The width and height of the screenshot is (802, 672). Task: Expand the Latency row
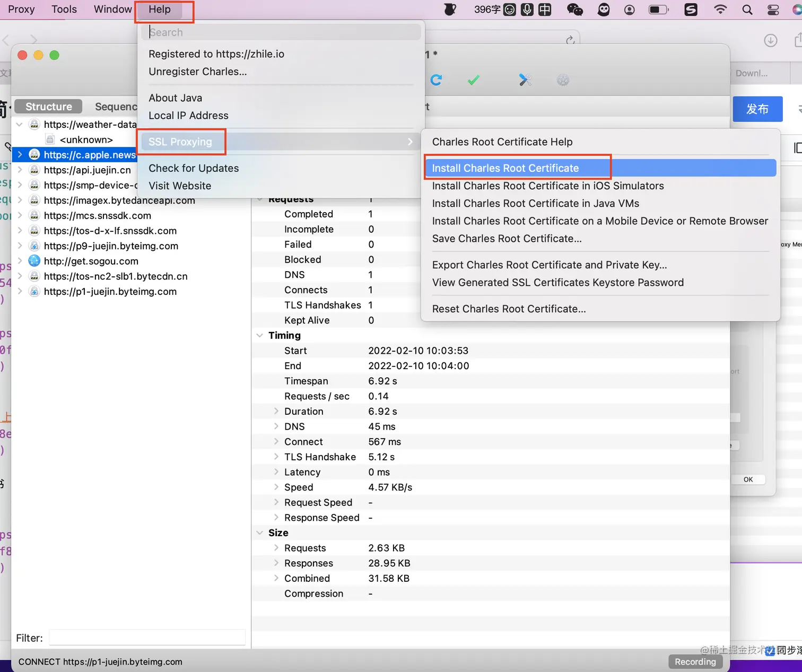276,472
